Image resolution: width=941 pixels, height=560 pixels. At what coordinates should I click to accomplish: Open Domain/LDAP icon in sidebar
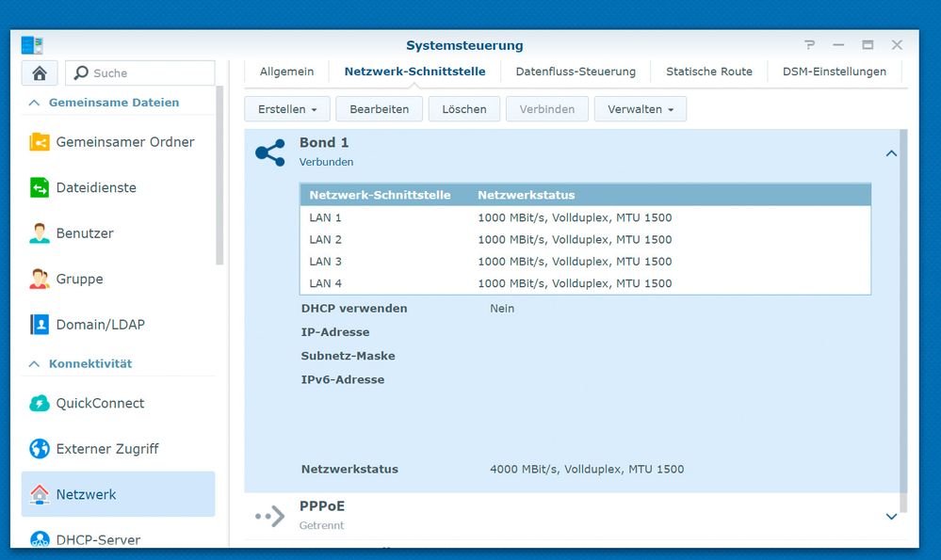pos(40,325)
